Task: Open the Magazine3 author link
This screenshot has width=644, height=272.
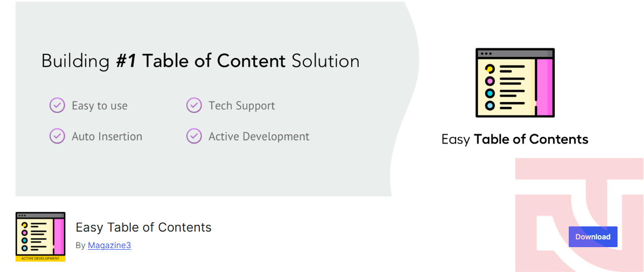Action: 109,245
